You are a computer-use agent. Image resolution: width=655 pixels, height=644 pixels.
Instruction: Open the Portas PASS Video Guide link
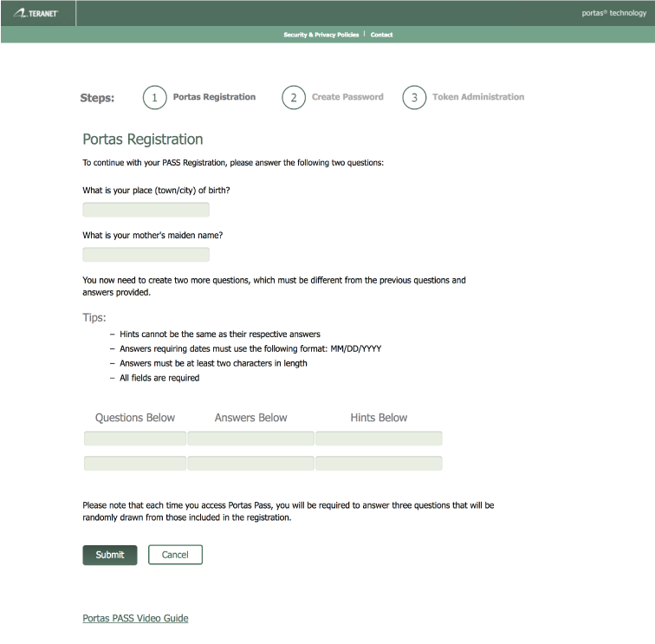[135, 619]
